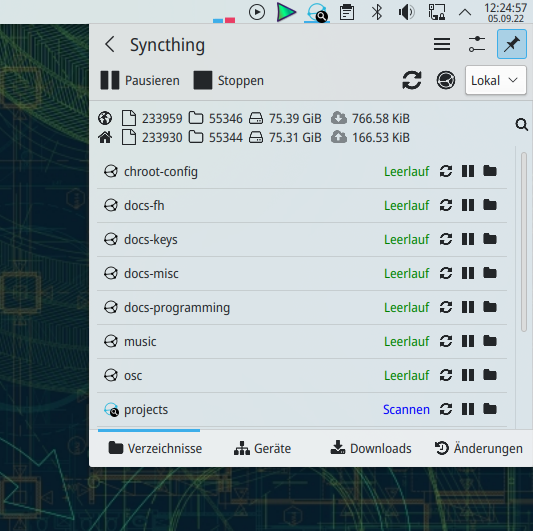The image size is (533, 531).
Task: Open the settings sliders icon
Action: [477, 44]
